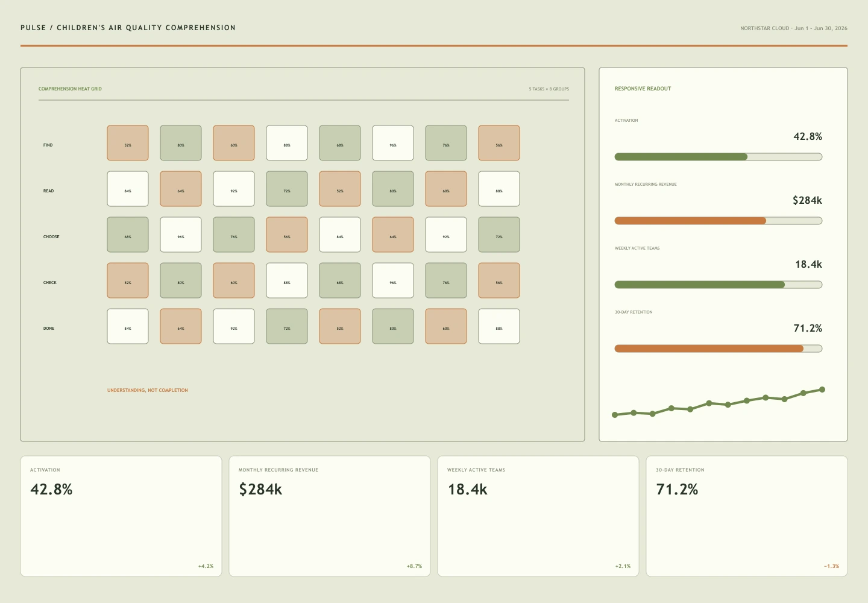Click the 96% cell in the CHOOSE row

click(x=181, y=235)
